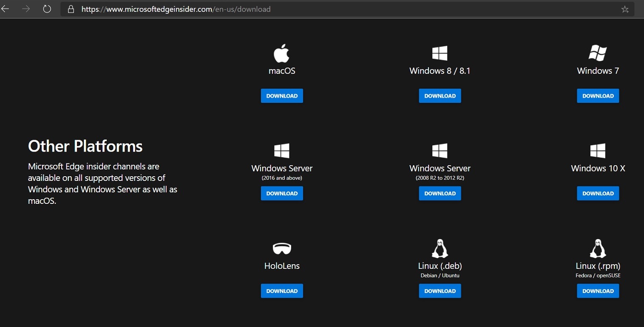This screenshot has height=327, width=644.
Task: Click the '(2016 and above)' subtitle
Action: point(282,178)
